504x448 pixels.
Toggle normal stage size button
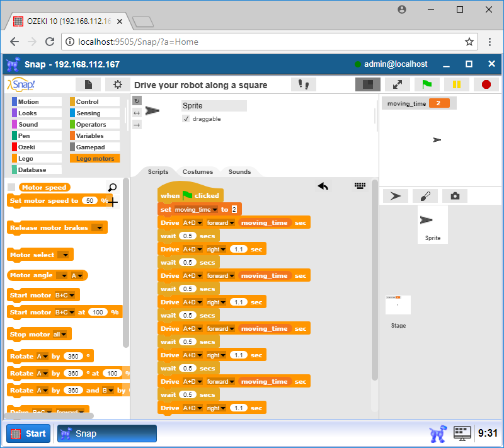[x=368, y=84]
